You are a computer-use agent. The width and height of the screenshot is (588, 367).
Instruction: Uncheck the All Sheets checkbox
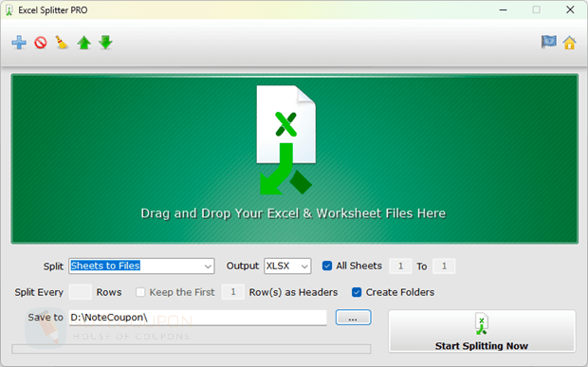coord(327,266)
